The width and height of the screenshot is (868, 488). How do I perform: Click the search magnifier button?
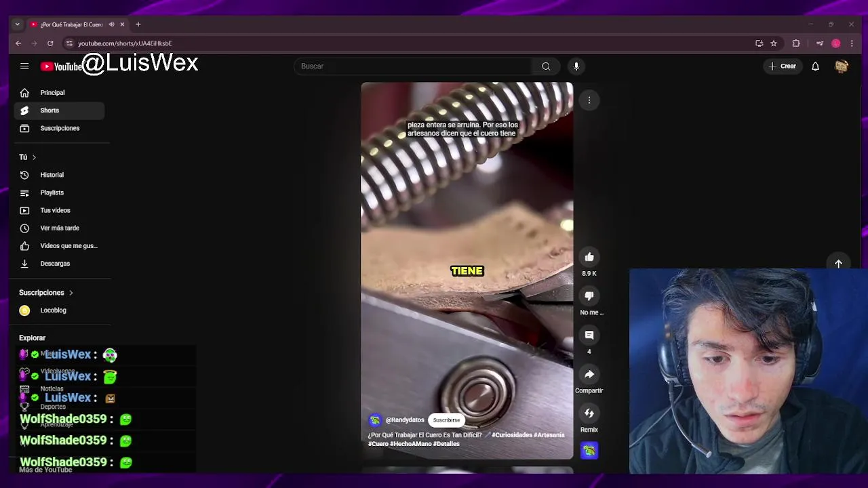pos(546,66)
